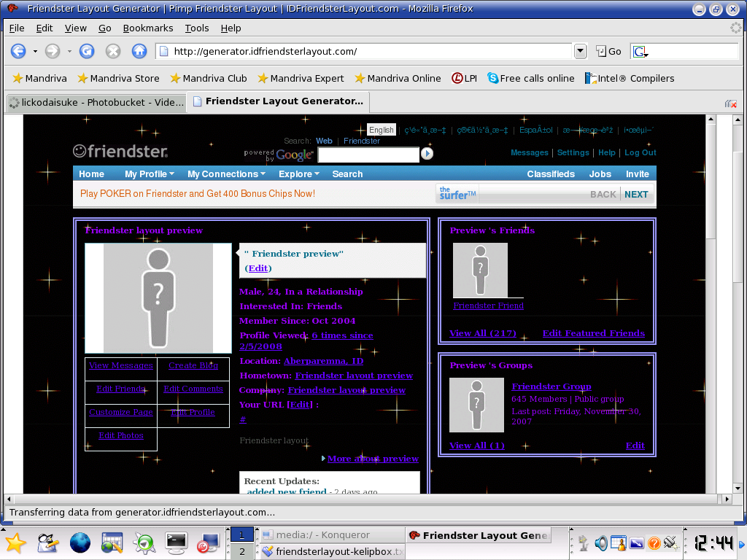Open the File menu
The image size is (747, 560).
[x=17, y=28]
